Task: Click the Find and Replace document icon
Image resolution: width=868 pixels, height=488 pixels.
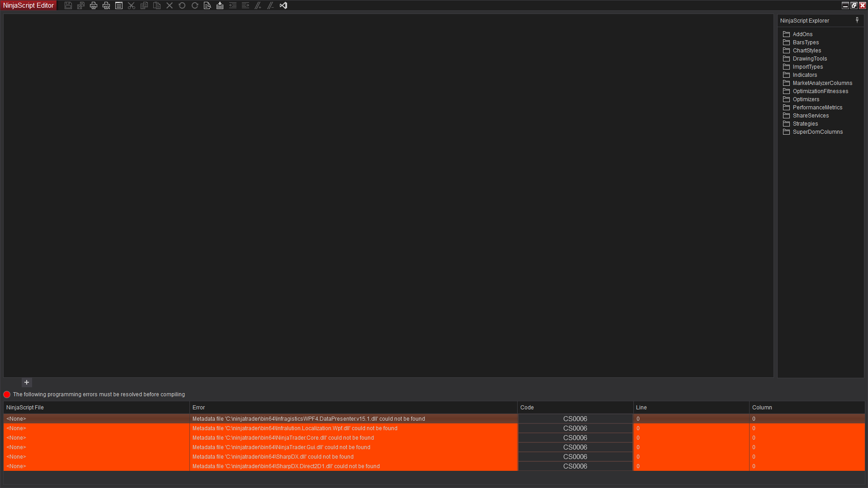Action: (208, 5)
